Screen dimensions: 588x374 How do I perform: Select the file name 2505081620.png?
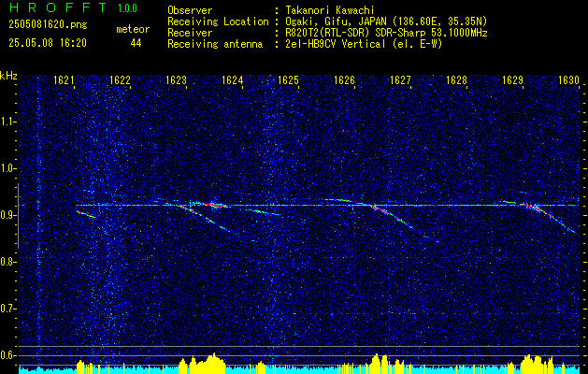pyautogui.click(x=48, y=25)
